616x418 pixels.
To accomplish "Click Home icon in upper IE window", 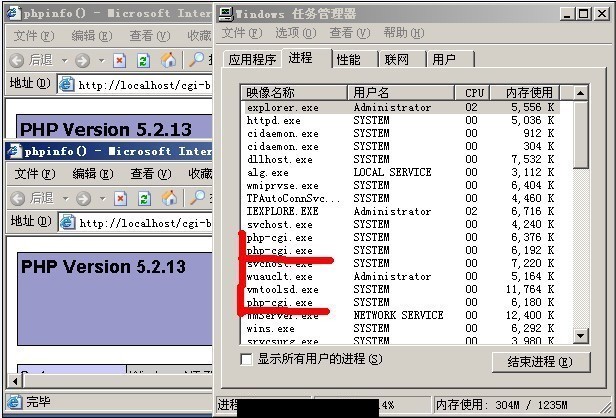I will point(168,60).
